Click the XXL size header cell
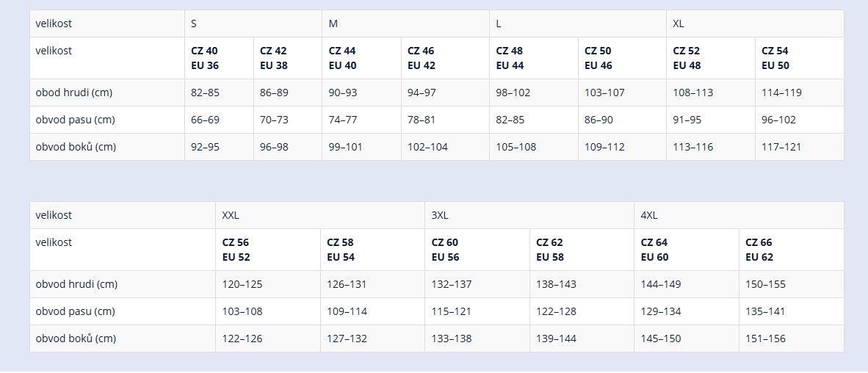868x373 pixels. tap(320, 215)
